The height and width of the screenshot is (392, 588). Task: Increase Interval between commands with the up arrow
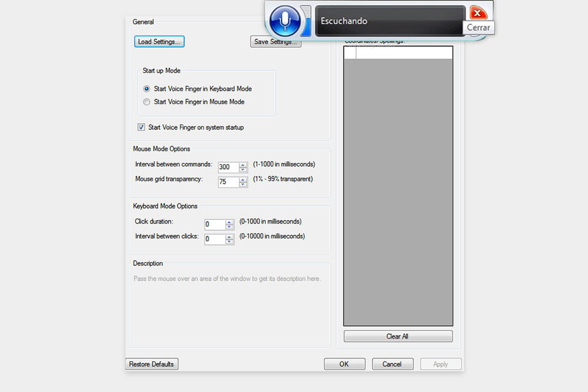243,165
